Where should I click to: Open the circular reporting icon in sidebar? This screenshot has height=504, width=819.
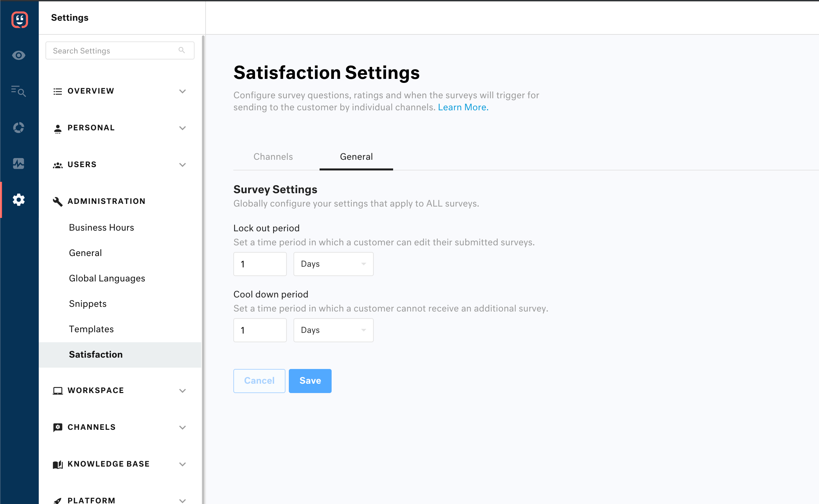point(19,127)
